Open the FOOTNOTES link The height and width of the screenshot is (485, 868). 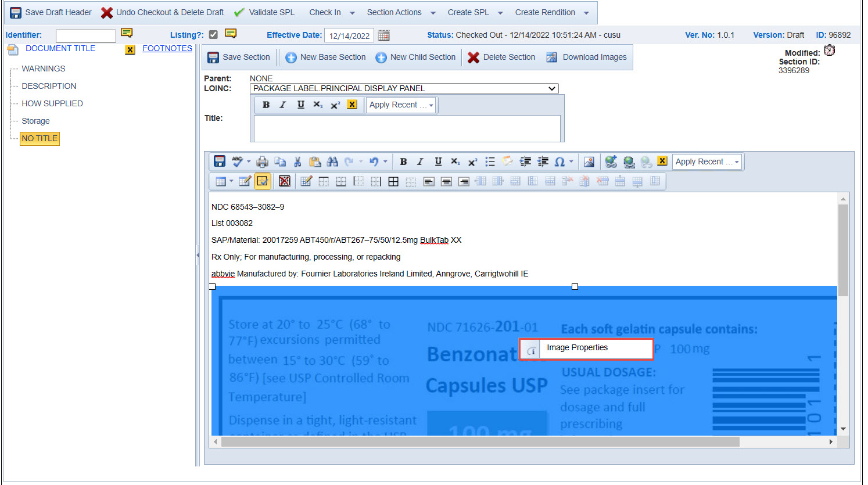point(167,48)
